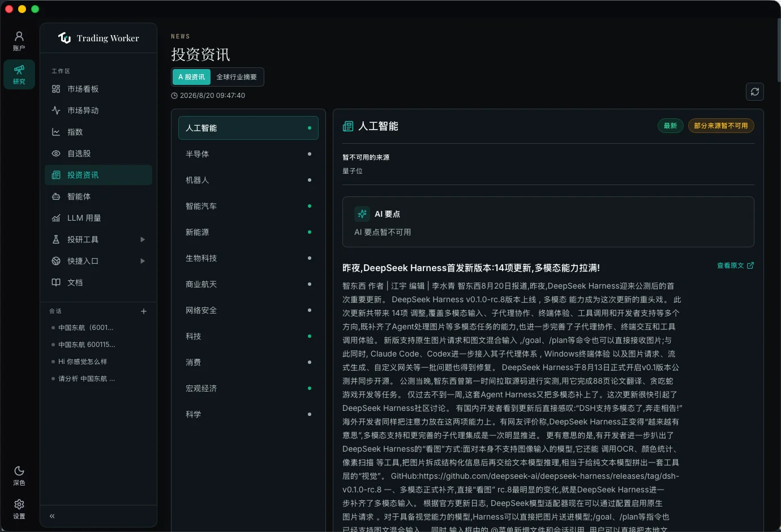
Task: Click the 投研工具 flask icon
Action: (56, 239)
